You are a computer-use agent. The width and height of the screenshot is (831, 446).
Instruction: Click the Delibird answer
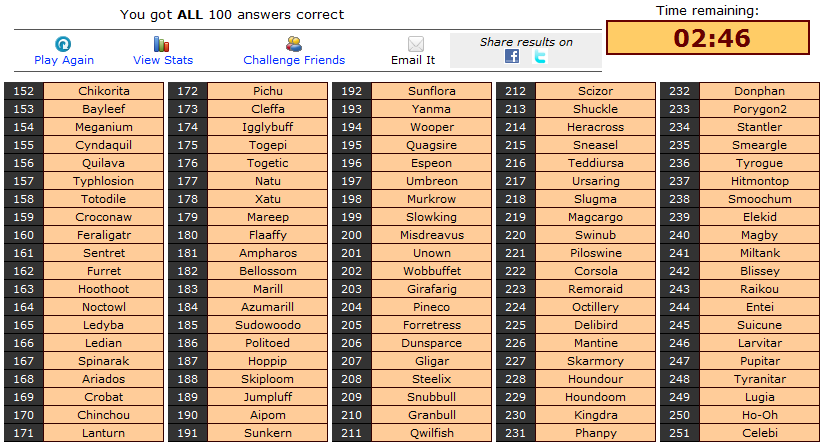(596, 325)
